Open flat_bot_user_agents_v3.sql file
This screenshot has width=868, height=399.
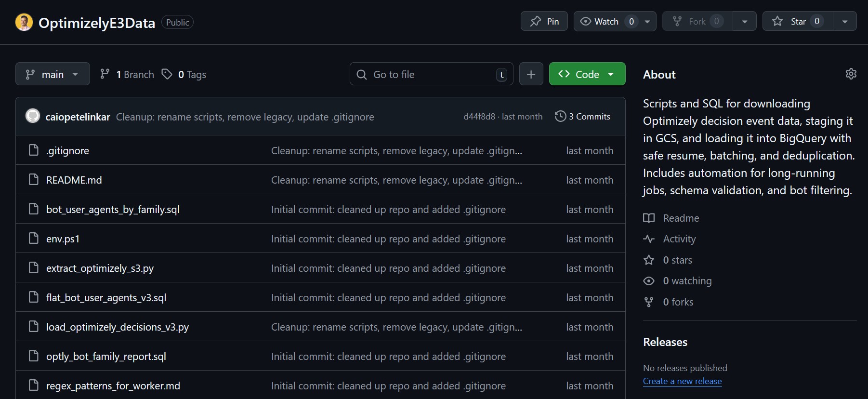pos(106,298)
